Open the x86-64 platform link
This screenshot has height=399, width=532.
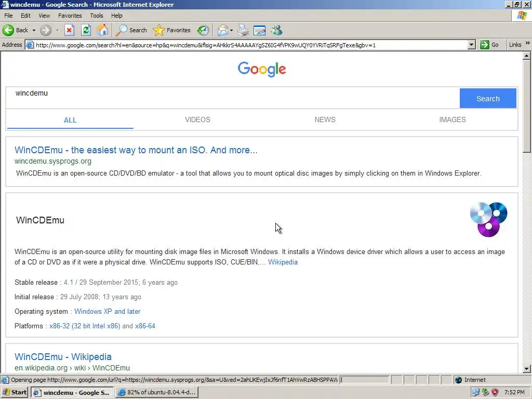145,326
